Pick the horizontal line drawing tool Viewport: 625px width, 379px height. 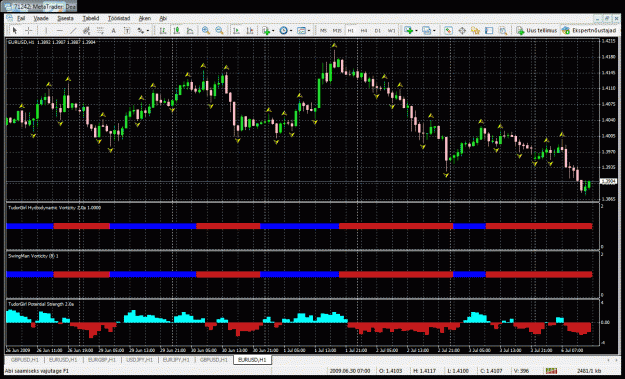(59, 30)
